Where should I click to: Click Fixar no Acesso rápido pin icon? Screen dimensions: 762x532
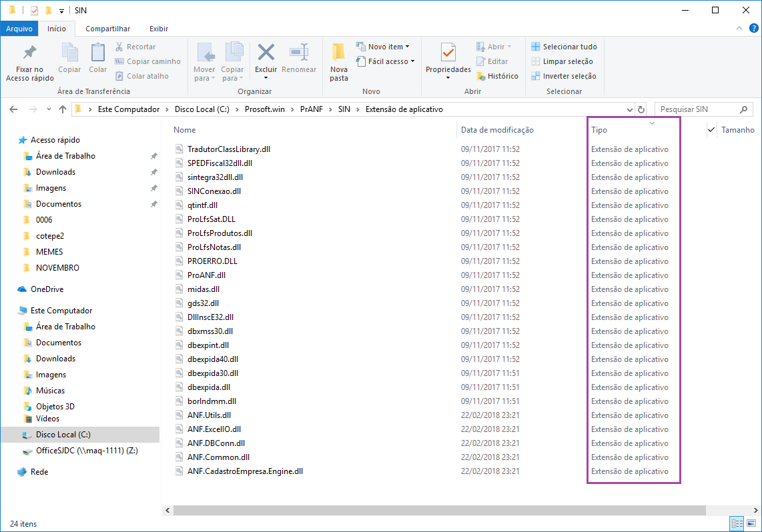[29, 53]
